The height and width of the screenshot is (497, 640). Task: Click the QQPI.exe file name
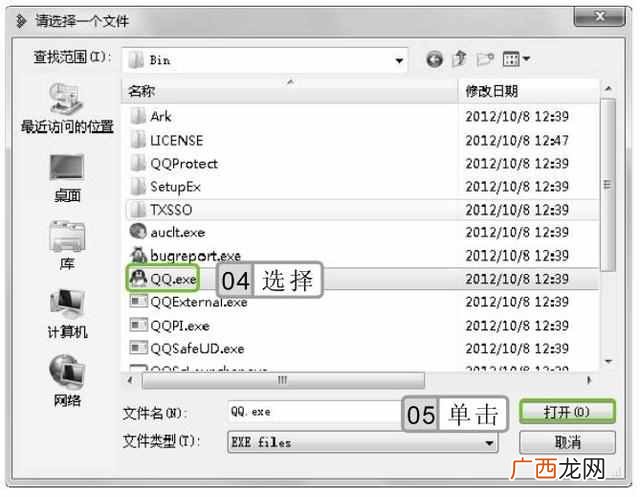[180, 326]
